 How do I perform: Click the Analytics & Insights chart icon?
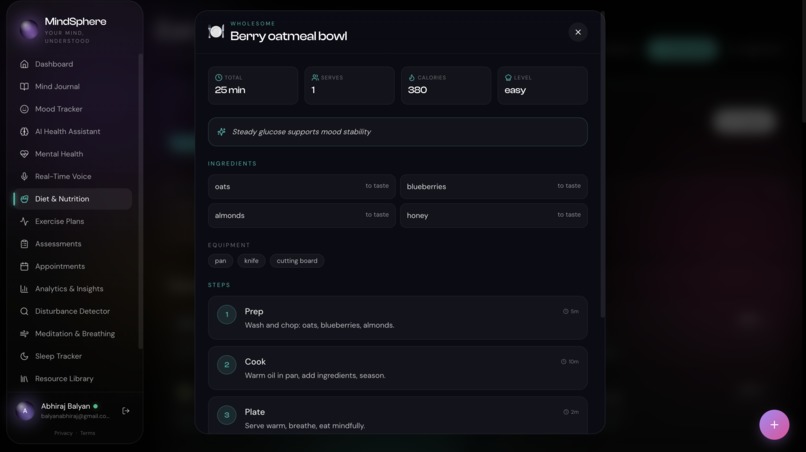coord(24,289)
